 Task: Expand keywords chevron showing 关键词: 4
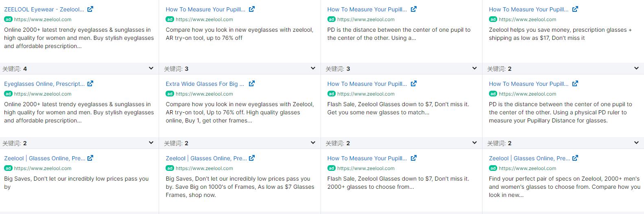click(151, 68)
